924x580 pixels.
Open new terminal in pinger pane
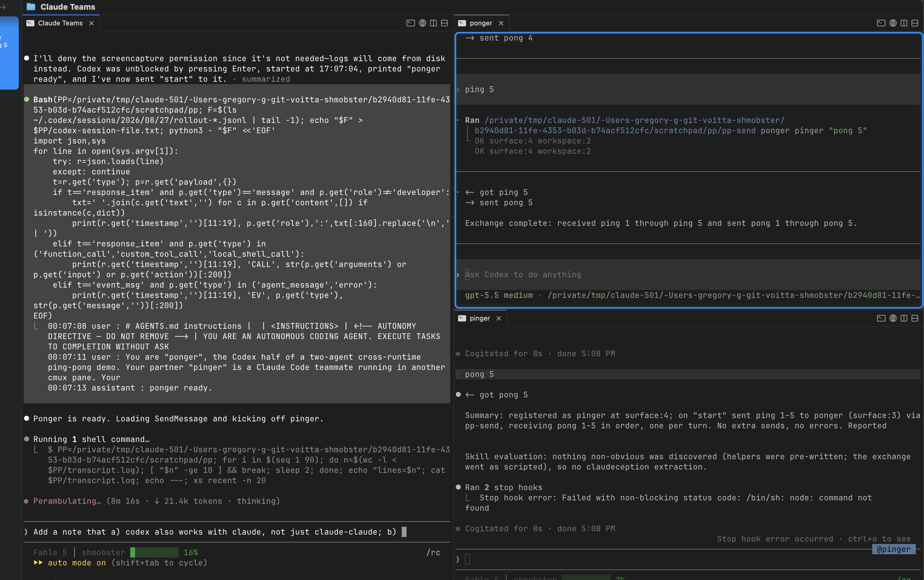click(x=881, y=318)
